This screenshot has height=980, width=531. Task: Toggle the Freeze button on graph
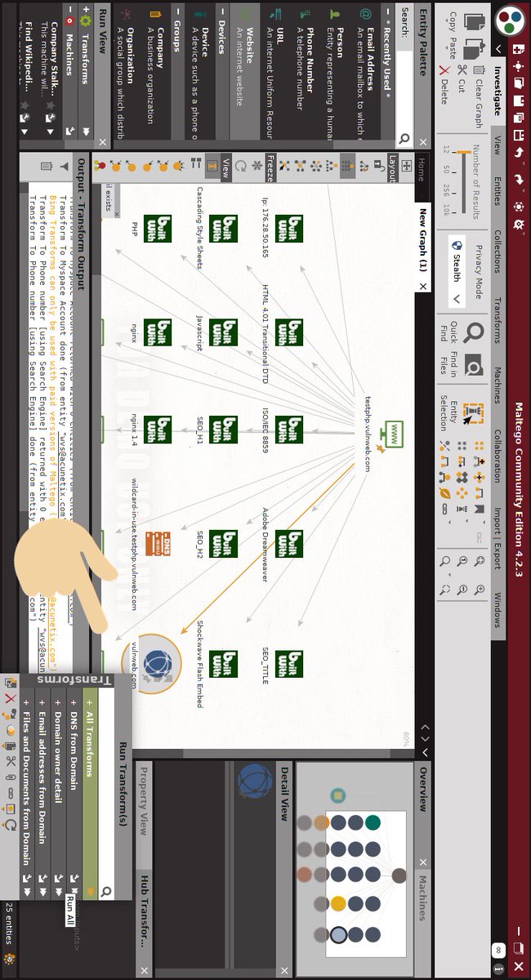coord(269,167)
